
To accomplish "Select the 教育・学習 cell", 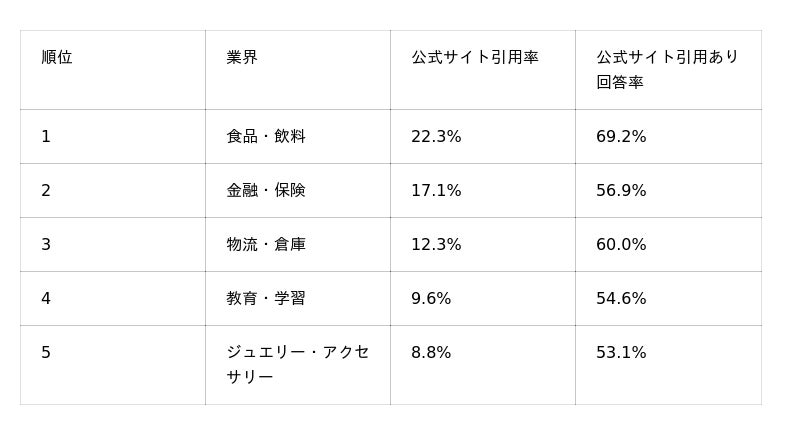I will coord(298,299).
